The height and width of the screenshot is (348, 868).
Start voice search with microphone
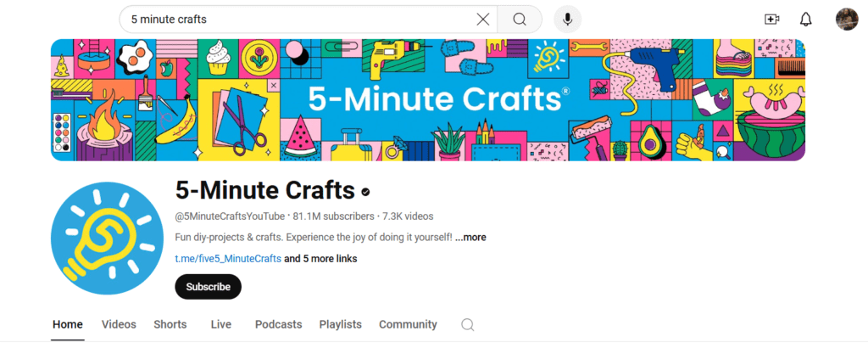(x=567, y=20)
